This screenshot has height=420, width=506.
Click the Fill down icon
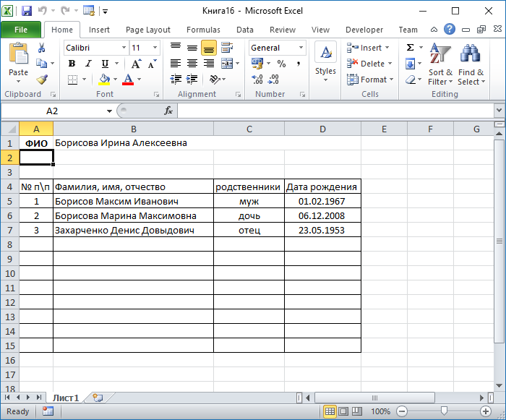(x=410, y=64)
